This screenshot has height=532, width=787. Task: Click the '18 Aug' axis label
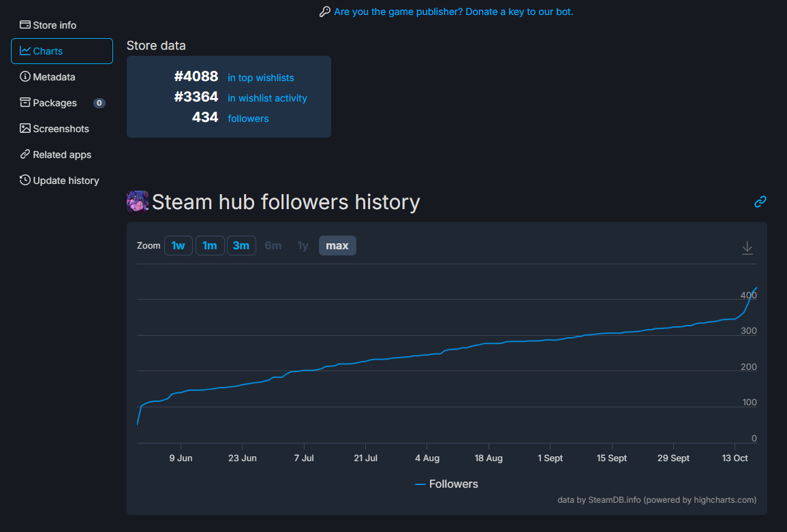click(489, 458)
